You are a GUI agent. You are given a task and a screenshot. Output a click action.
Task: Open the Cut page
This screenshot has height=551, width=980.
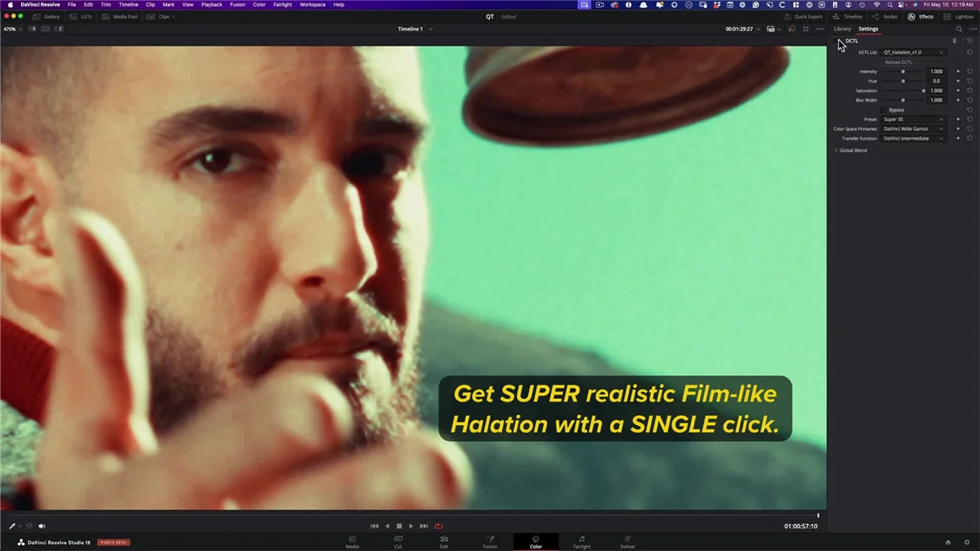[x=398, y=541]
